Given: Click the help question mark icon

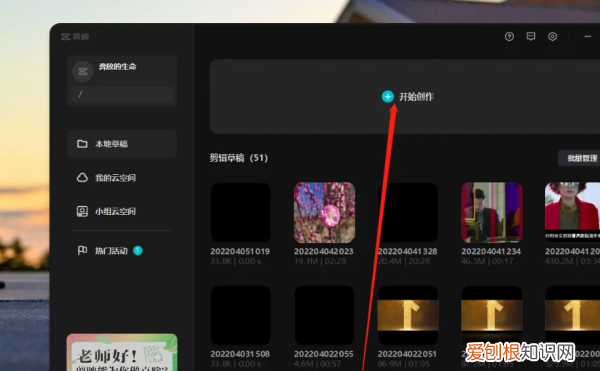Looking at the screenshot, I should point(509,37).
